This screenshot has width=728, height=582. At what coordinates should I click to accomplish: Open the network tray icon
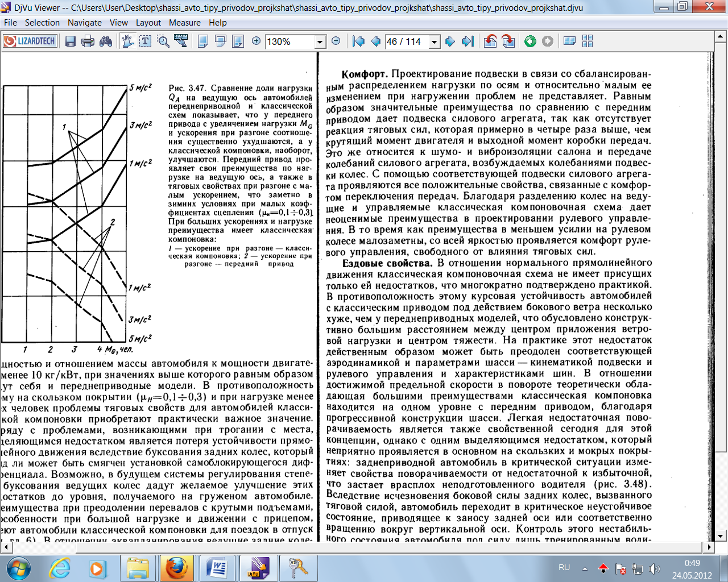[x=638, y=568]
